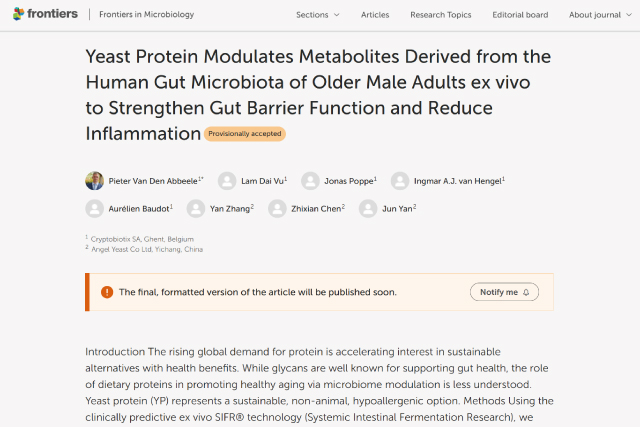Open Jun Yan author name link
This screenshot has width=640, height=427.
399,208
